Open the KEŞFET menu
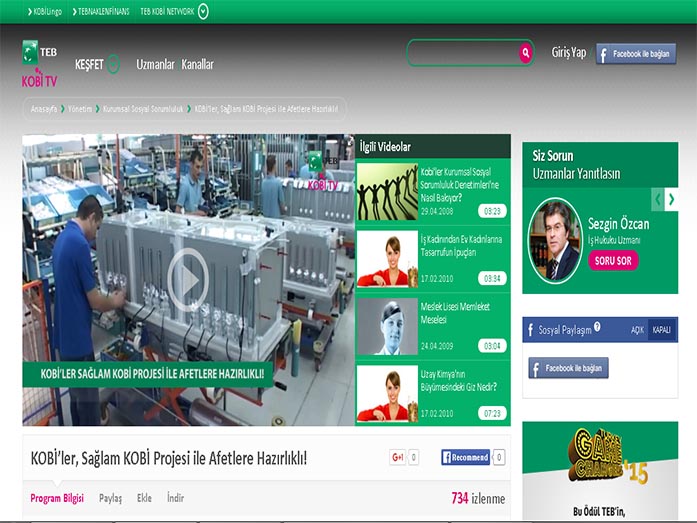Image resolution: width=697 pixels, height=523 pixels. [89, 65]
